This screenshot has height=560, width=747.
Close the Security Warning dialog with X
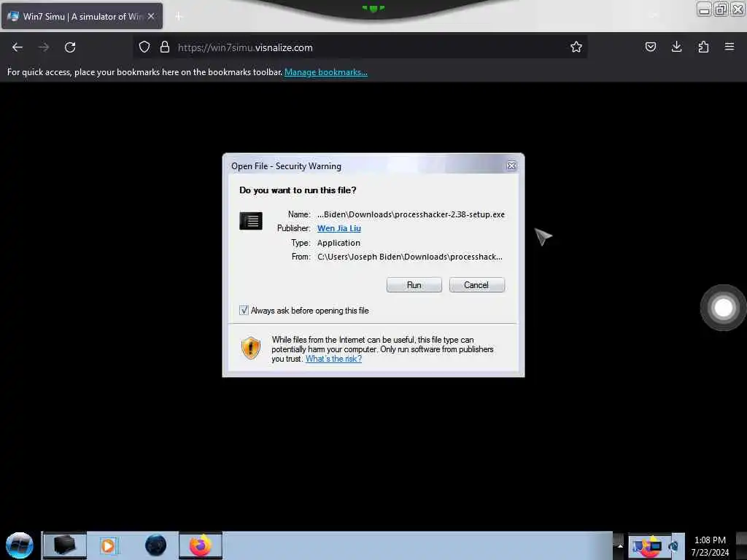pos(511,166)
